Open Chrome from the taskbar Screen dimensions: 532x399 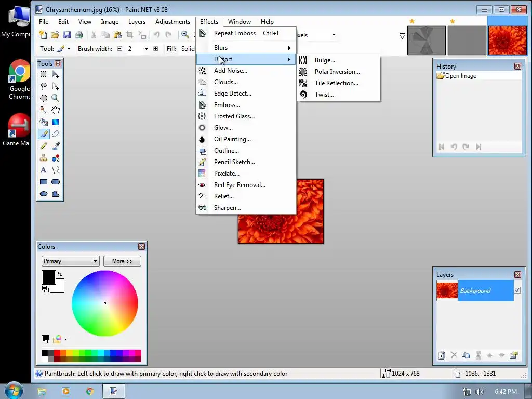click(89, 391)
